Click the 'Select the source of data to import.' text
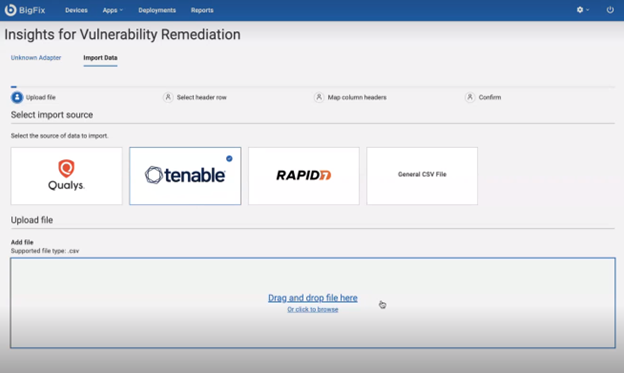Image resolution: width=624 pixels, height=373 pixels. (59, 136)
